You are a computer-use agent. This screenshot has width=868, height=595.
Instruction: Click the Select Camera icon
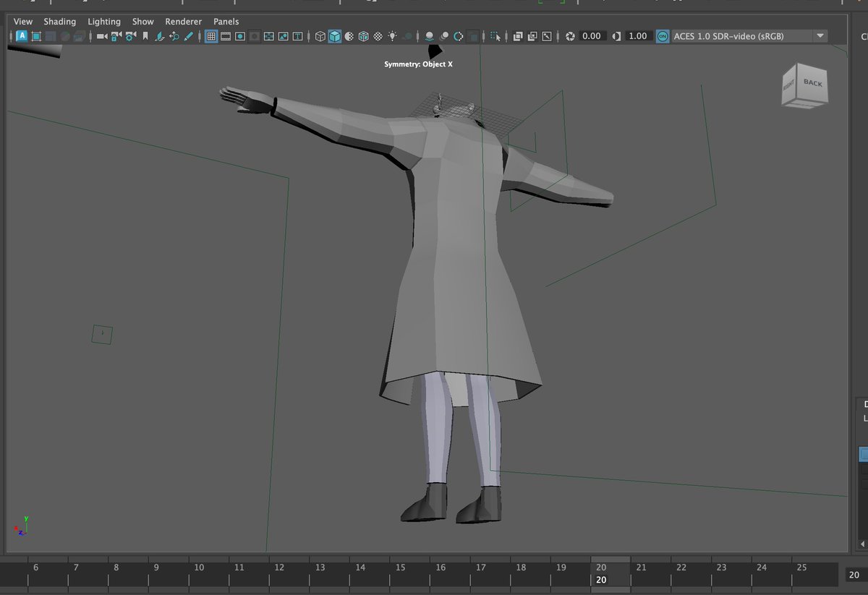(x=102, y=35)
